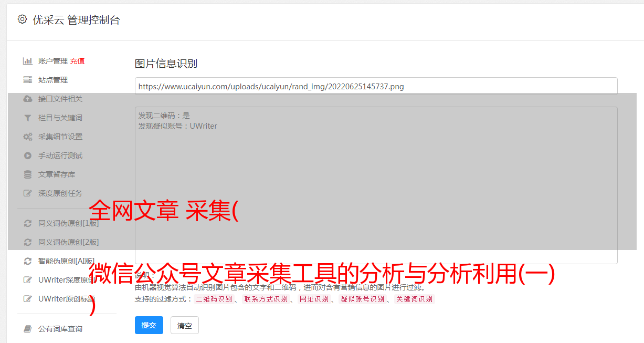Open 同义词伪原创[1版] menu item

[x=68, y=223]
